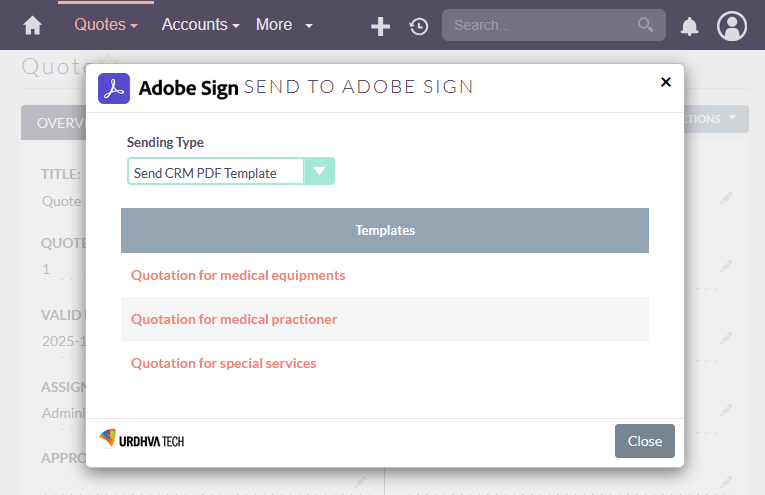Screen dimensions: 765x495
Task: Click the plus quick-create icon
Action: 380,26
